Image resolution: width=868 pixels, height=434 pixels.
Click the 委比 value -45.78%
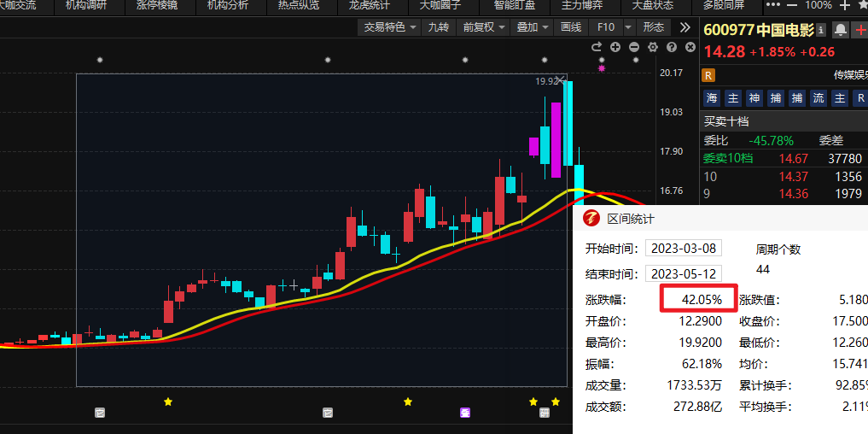pyautogui.click(x=771, y=141)
